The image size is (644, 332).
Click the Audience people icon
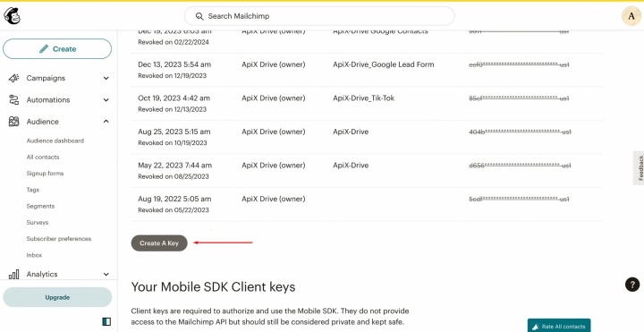tap(14, 122)
